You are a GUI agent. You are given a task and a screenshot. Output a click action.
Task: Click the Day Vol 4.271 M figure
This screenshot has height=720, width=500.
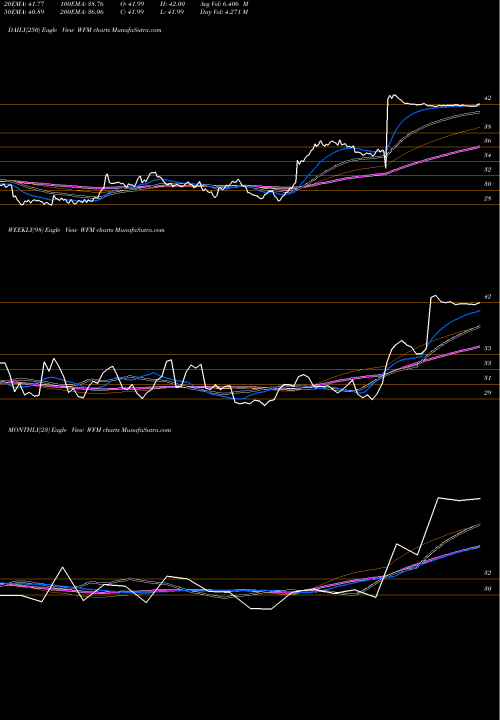pos(224,12)
